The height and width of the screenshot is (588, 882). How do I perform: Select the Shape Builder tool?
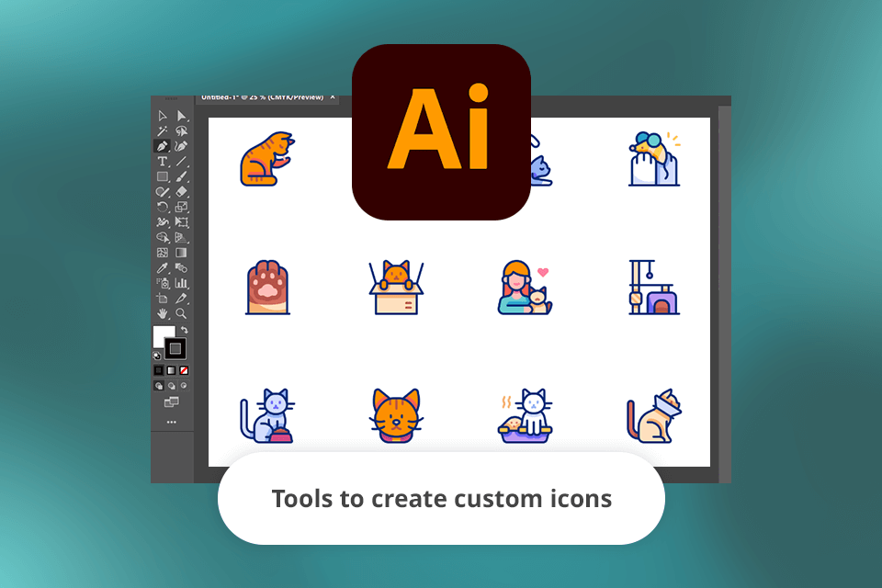[x=163, y=237]
